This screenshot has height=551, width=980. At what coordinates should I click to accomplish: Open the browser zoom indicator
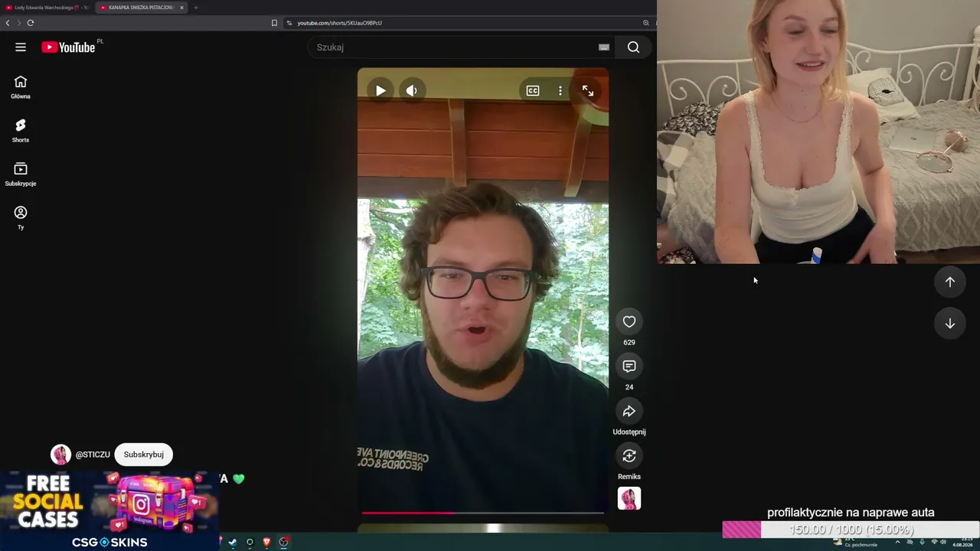click(x=646, y=23)
